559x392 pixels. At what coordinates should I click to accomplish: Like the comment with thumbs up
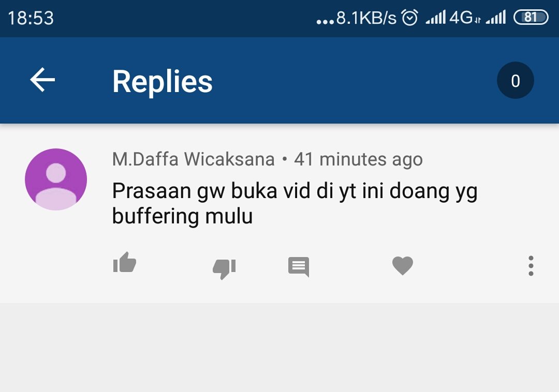click(124, 262)
